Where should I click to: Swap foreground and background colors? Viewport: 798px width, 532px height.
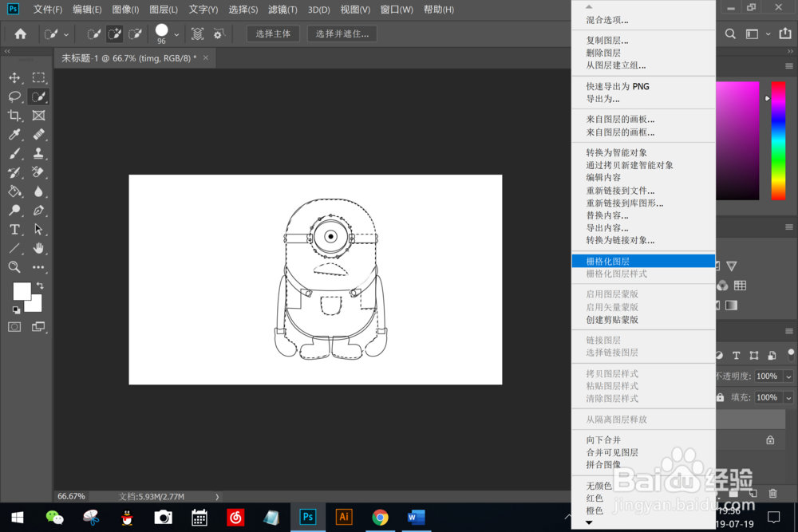[40, 286]
